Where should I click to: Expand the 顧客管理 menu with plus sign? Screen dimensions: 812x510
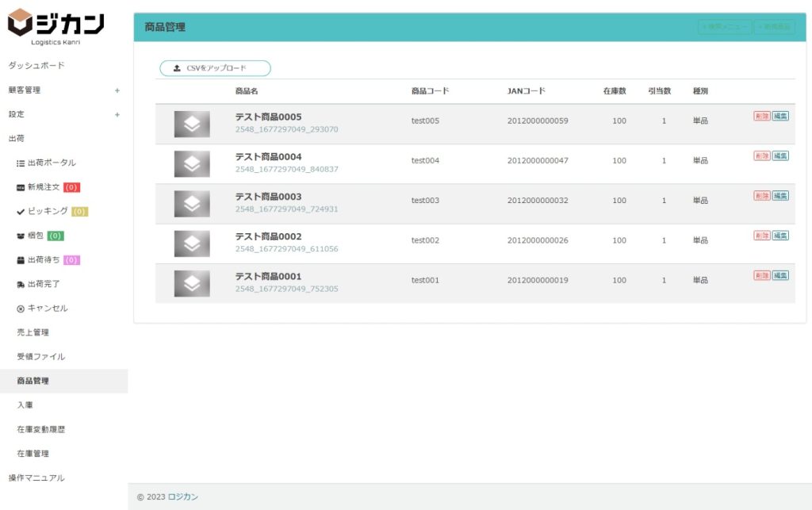click(117, 90)
